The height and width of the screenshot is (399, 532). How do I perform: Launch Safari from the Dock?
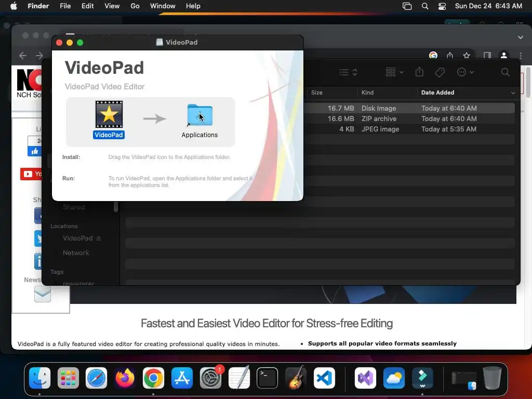click(96, 378)
